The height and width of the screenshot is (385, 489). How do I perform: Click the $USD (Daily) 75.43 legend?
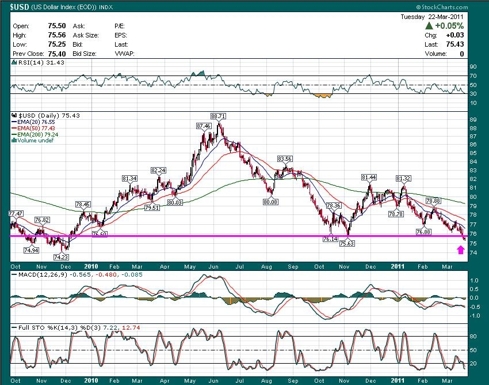pos(49,115)
